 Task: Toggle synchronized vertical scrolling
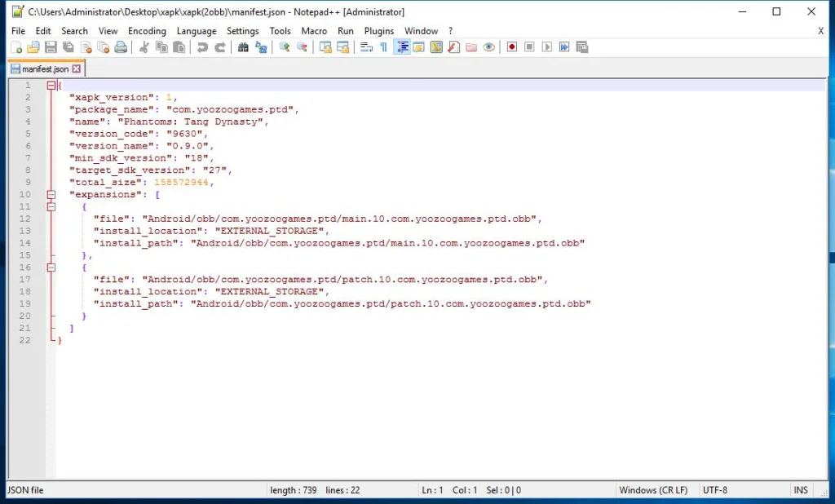(x=325, y=47)
